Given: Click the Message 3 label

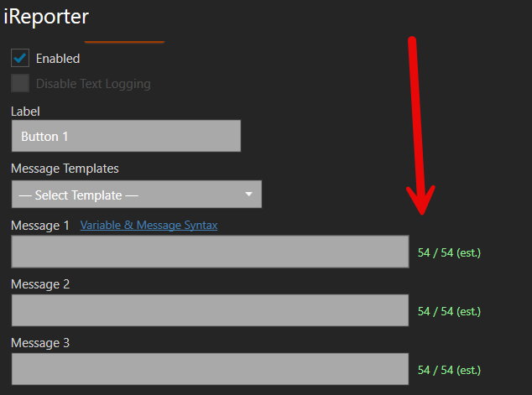Looking at the screenshot, I should click(x=40, y=343).
